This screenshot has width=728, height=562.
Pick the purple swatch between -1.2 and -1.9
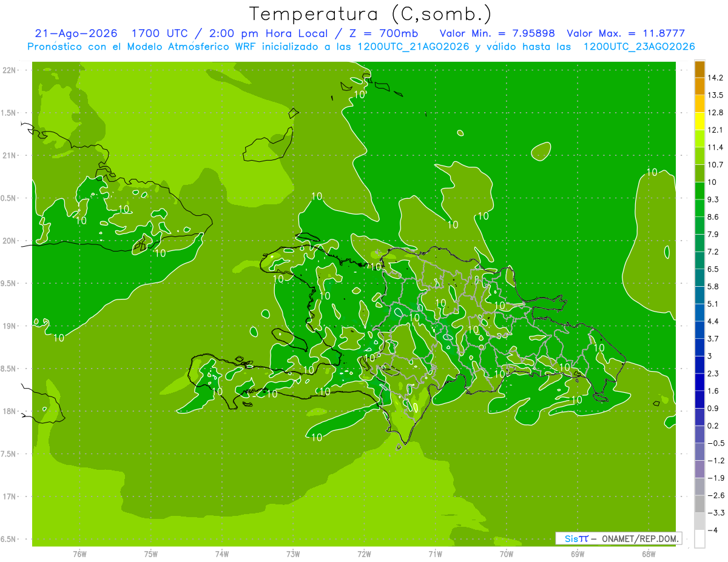[699, 469]
